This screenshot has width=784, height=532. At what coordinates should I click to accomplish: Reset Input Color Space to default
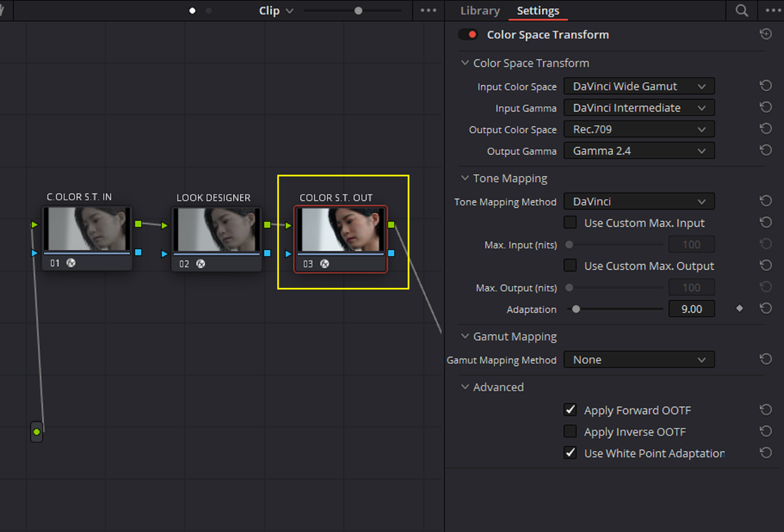(765, 86)
